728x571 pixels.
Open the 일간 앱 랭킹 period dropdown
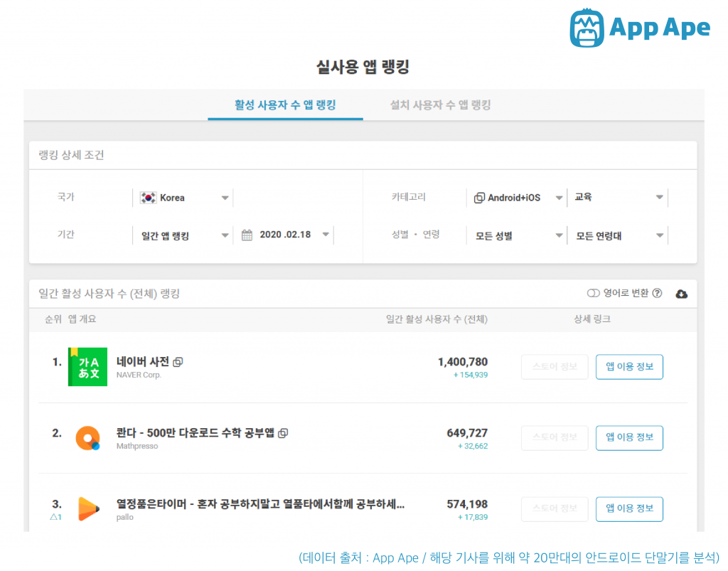[x=183, y=235]
